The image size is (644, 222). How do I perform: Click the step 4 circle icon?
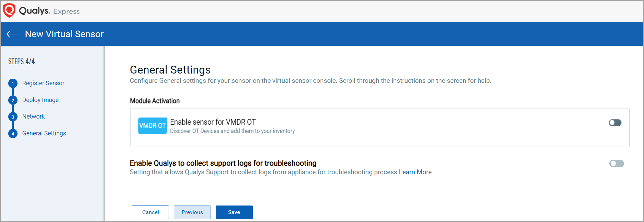tap(13, 134)
